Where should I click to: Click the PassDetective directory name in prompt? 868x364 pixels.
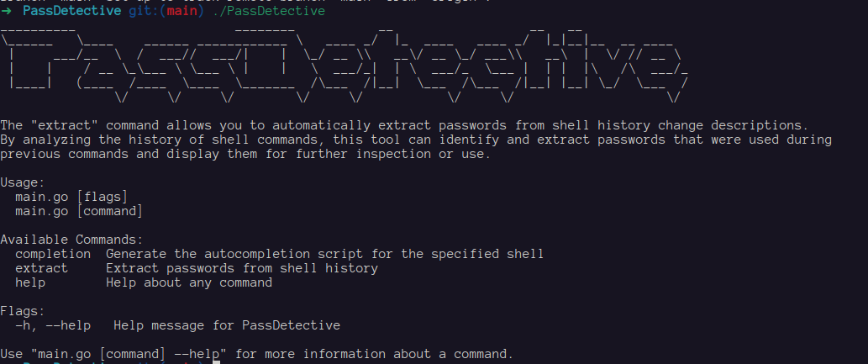[72, 11]
